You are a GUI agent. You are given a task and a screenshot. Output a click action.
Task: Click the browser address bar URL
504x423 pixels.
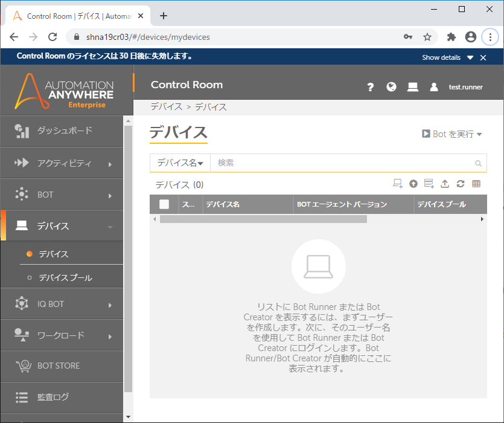148,37
